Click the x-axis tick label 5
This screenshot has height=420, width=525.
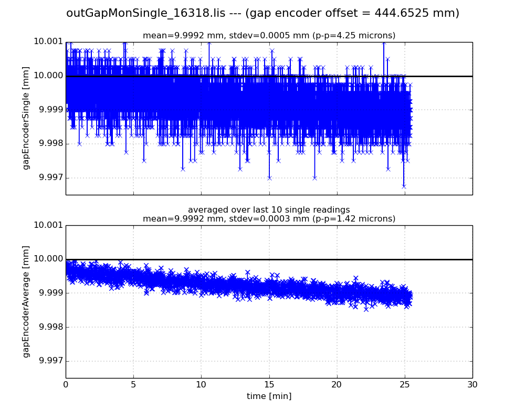(x=133, y=384)
